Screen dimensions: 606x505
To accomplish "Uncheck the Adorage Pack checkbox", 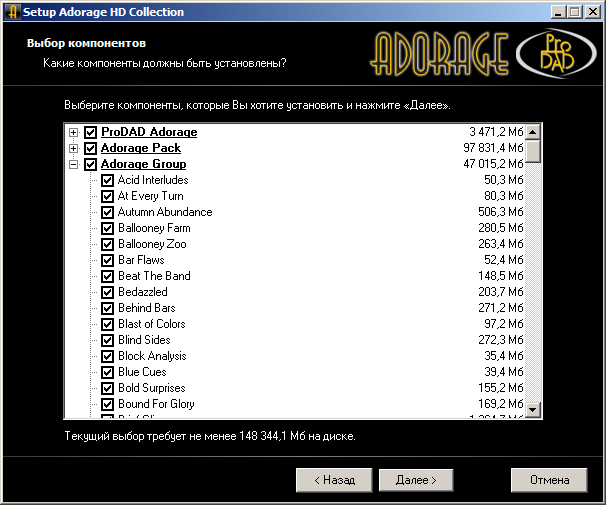I will click(90, 148).
